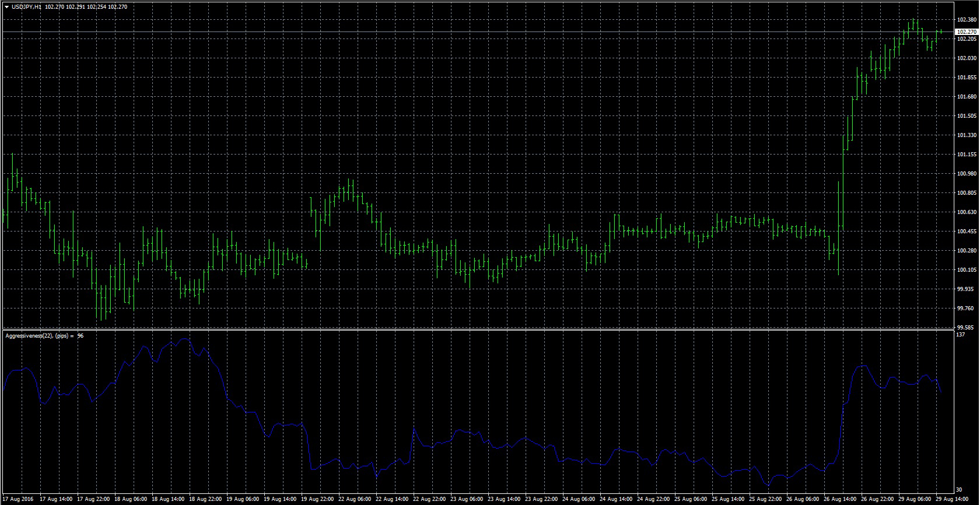Click the 22 Aug 22:00 time label

(429, 500)
